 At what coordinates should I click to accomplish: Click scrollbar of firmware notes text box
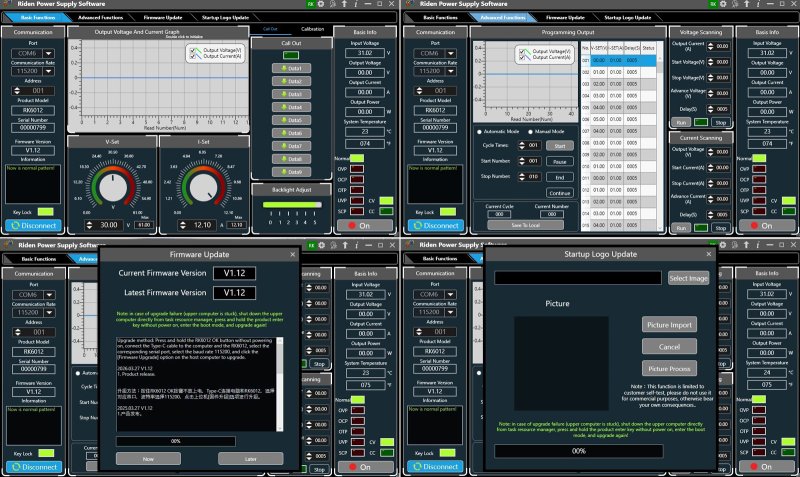coord(280,384)
